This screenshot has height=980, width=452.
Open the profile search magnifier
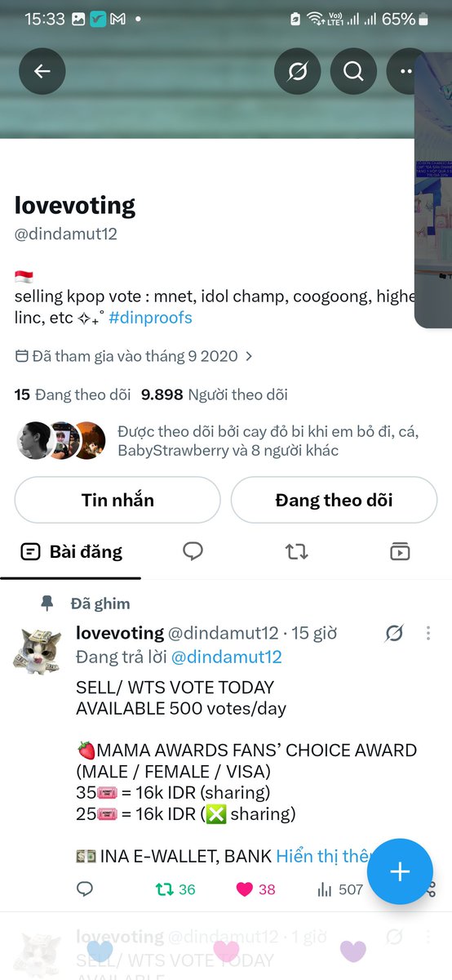353,72
